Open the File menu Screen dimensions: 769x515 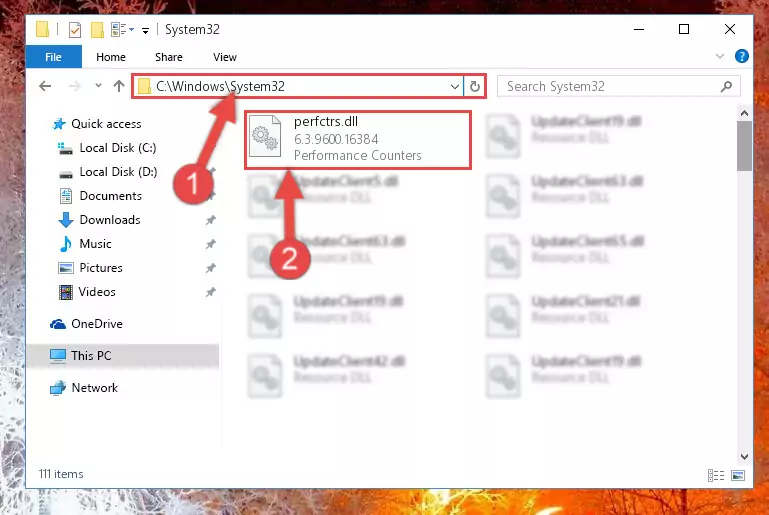point(53,57)
